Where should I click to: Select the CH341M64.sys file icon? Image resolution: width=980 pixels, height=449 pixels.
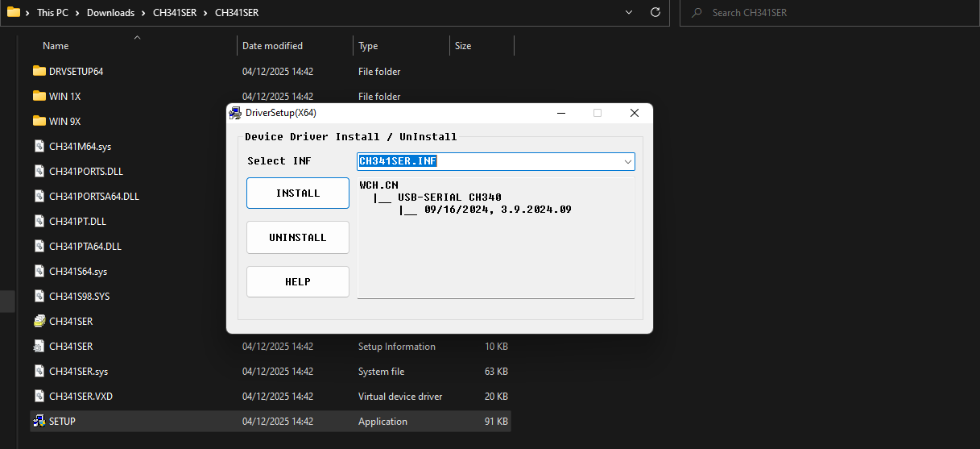coord(39,146)
